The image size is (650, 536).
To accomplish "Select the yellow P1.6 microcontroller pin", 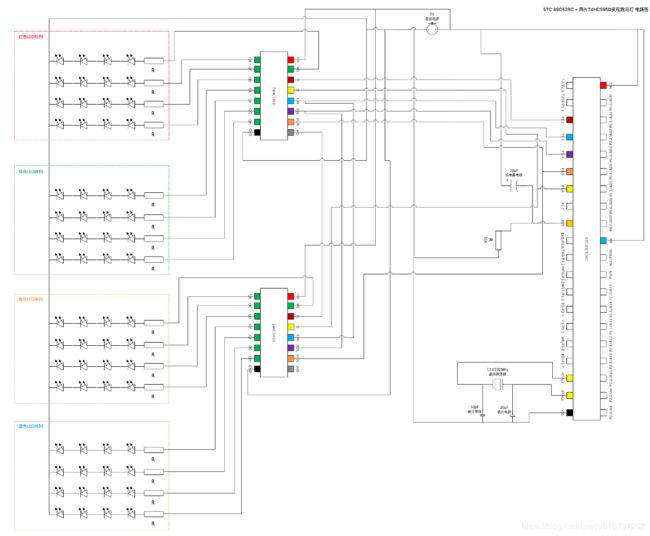I will [570, 189].
